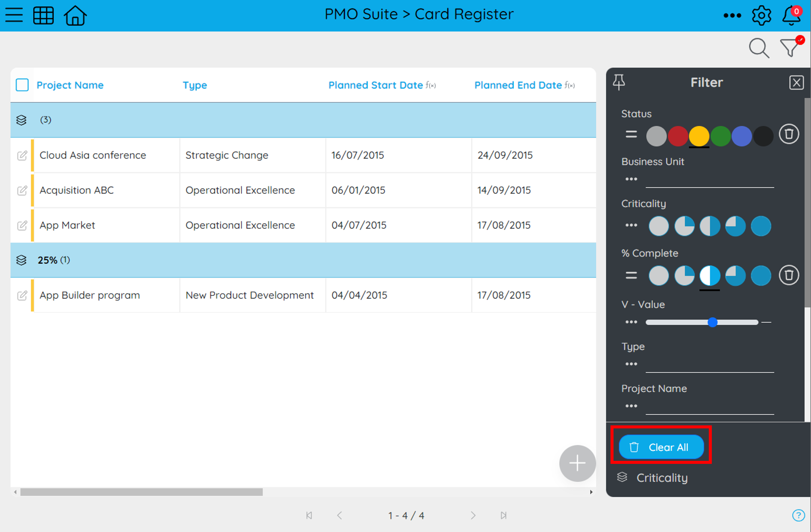Screen dimensions: 811x532
Task: Toggle the yellow Status color
Action: pos(699,136)
